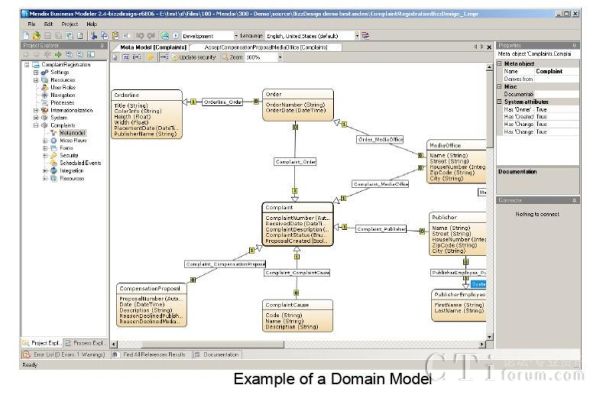This screenshot has width=600, height=398.
Task: Click the Paste clipboard toolbar icon
Action: pos(115,36)
